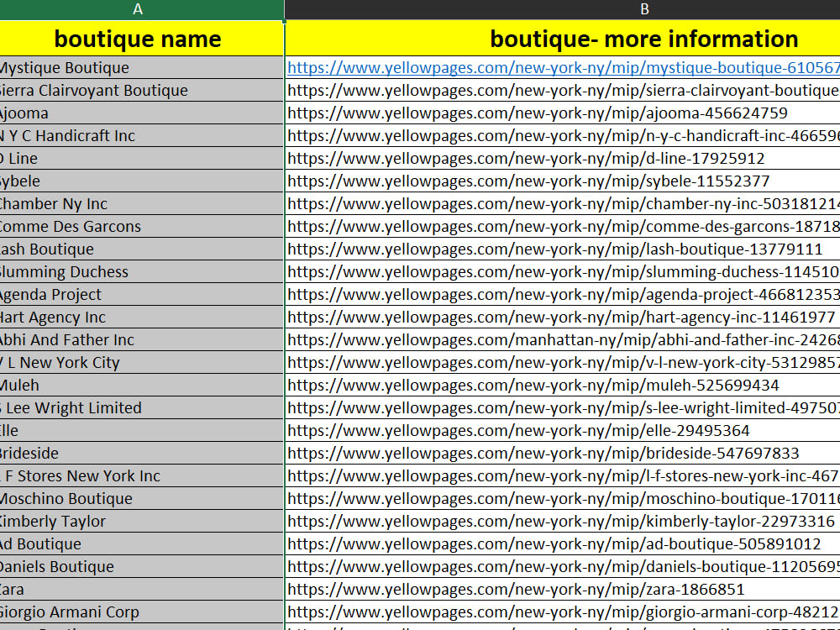Select the Hart Agency Inc cell
Screen dimensions: 840x630
pos(141,318)
